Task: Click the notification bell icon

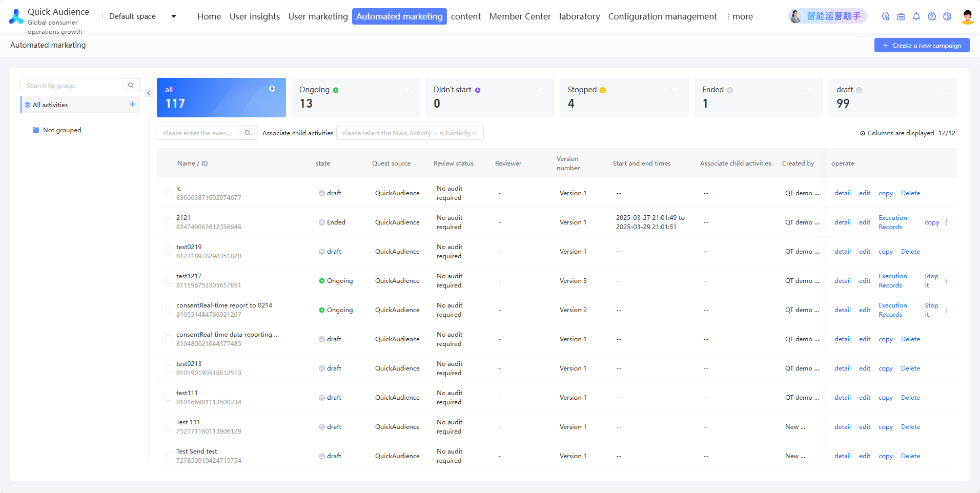Action: point(916,16)
